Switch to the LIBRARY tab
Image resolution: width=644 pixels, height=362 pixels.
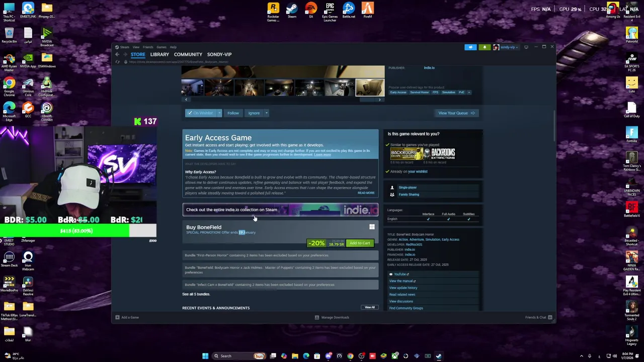pos(159,54)
